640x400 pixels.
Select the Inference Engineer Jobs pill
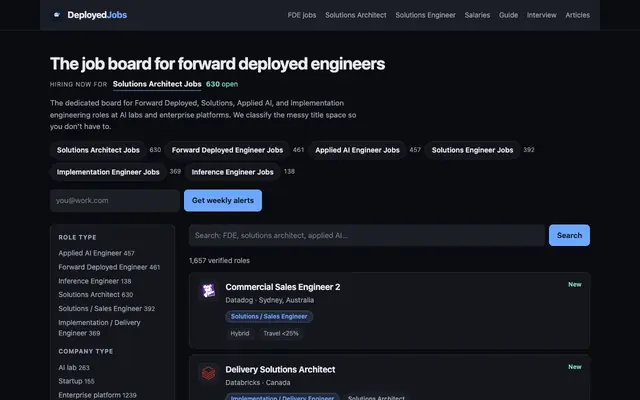point(232,172)
